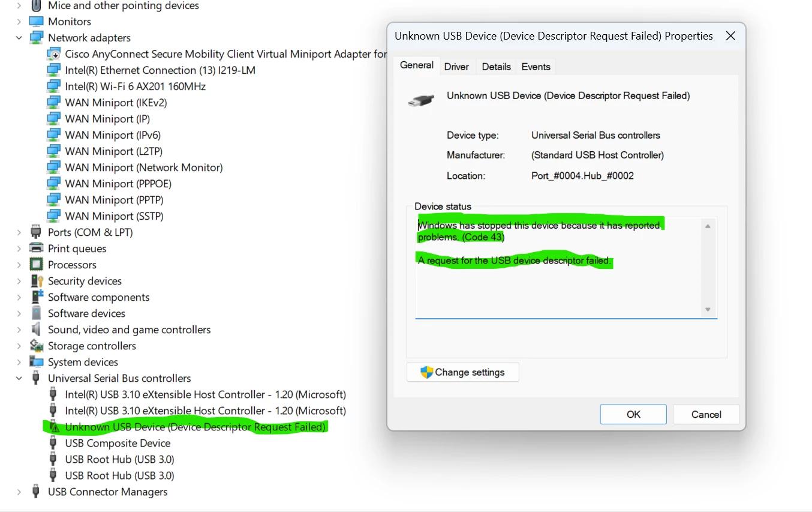The width and height of the screenshot is (812, 512).
Task: Click the Network adapters category icon
Action: (36, 38)
